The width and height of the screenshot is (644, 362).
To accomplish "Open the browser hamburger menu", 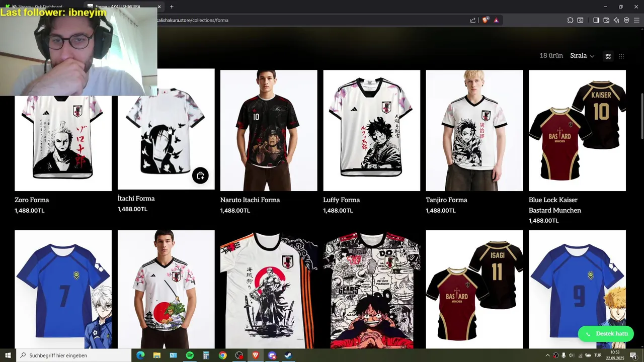I will (x=636, y=20).
